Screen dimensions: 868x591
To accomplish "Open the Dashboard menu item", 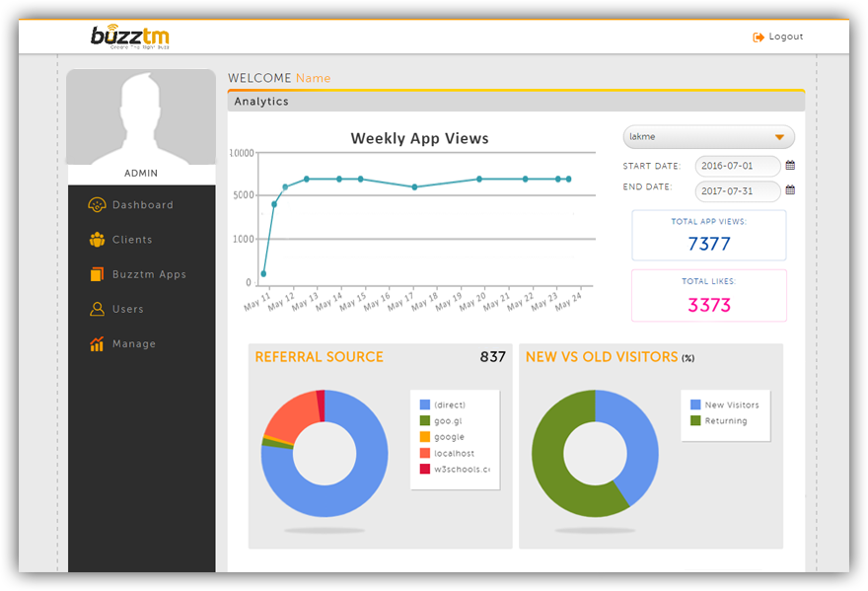I will pos(142,205).
